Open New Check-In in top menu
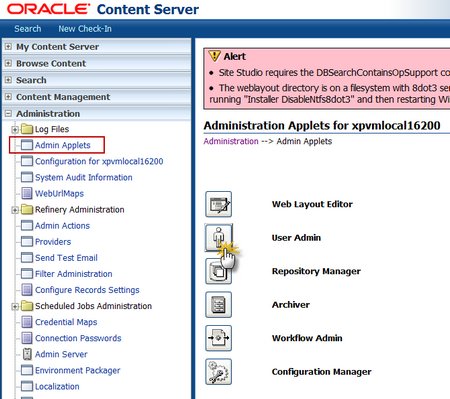The image size is (450, 399). [x=85, y=29]
